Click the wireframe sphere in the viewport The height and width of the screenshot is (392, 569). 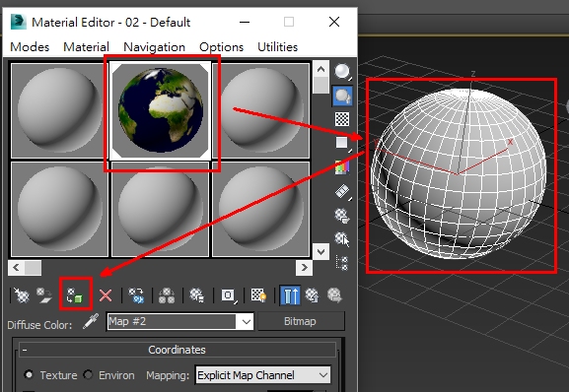tap(459, 174)
